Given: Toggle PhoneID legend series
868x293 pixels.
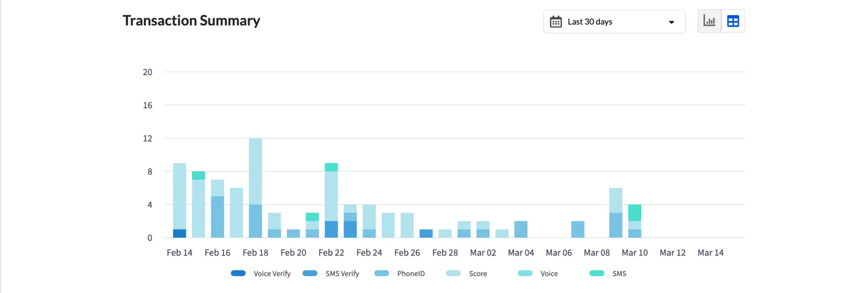Looking at the screenshot, I should pos(400,274).
